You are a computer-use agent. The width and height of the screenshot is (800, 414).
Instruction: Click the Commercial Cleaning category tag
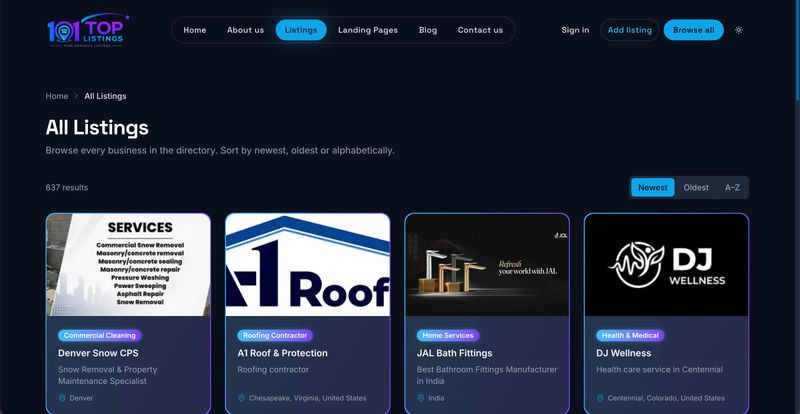(99, 335)
